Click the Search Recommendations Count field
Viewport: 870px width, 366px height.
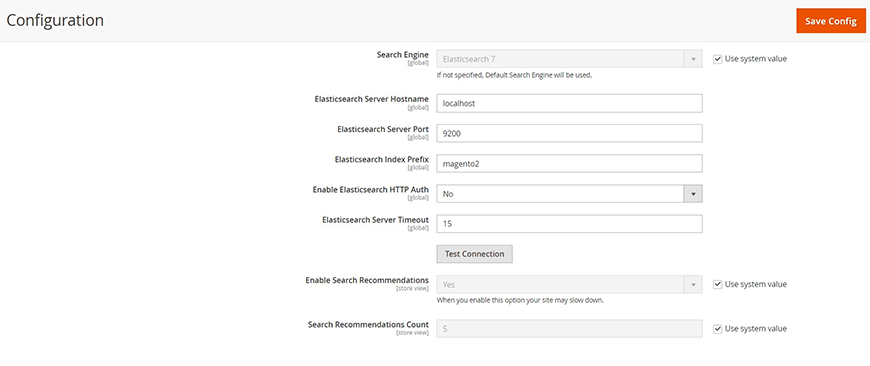coord(569,329)
